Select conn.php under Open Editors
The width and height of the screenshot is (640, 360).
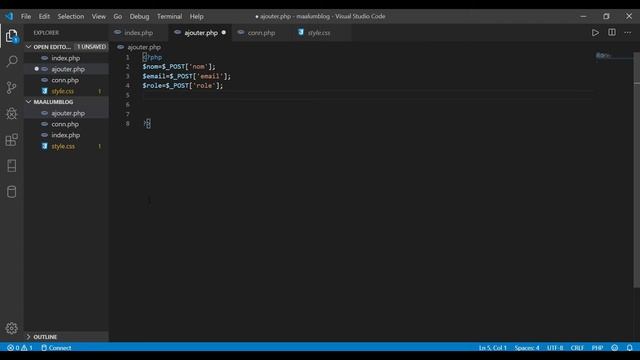click(x=67, y=80)
